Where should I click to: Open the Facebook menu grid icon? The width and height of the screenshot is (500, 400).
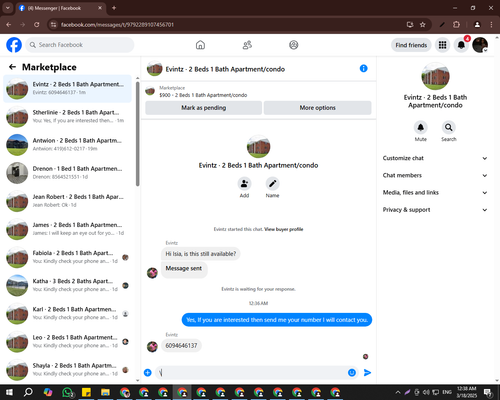click(x=442, y=45)
